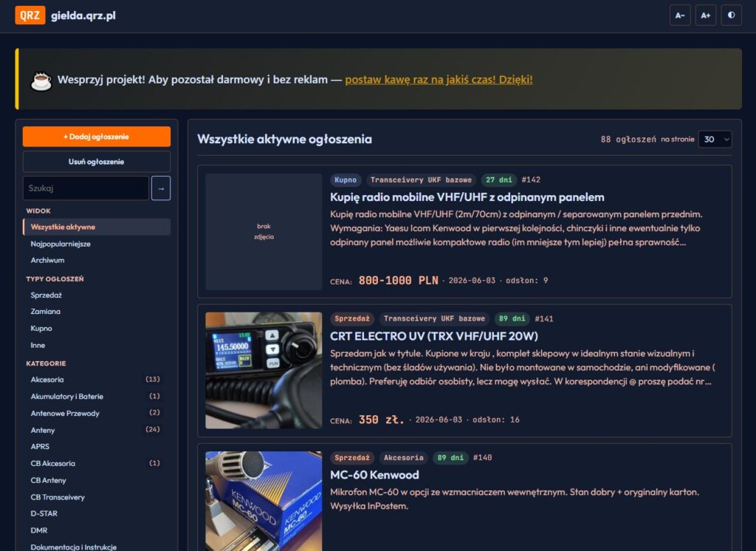The image size is (756, 551).
Task: Open 'Akumulatory i Baterie' category
Action: pyautogui.click(x=97, y=396)
